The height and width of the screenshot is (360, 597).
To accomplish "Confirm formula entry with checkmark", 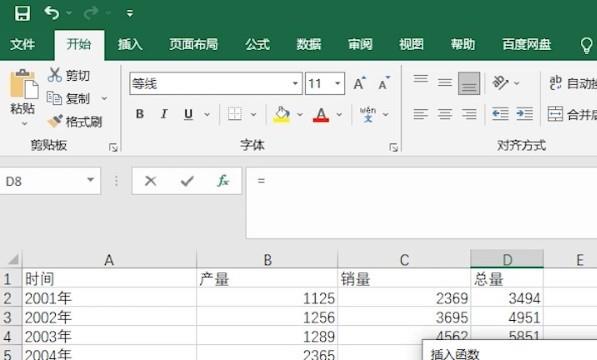I will tap(187, 181).
